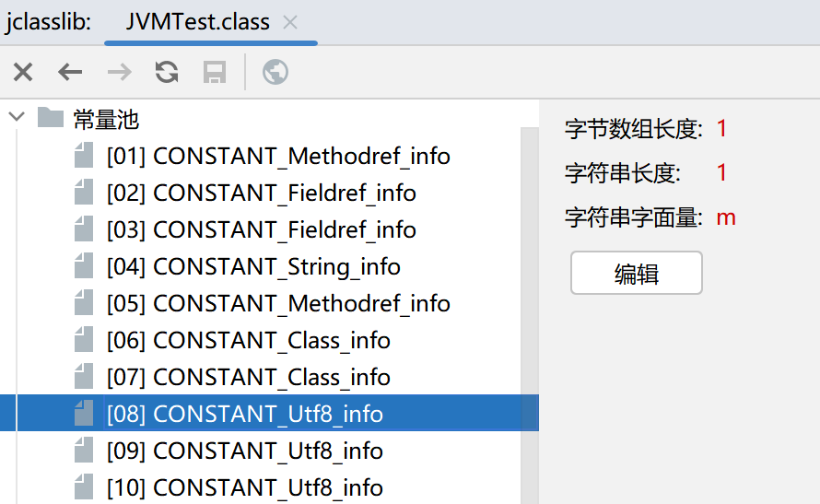The image size is (820, 504).
Task: Select [06] CONSTANT_Class_info entry
Action: click(249, 340)
